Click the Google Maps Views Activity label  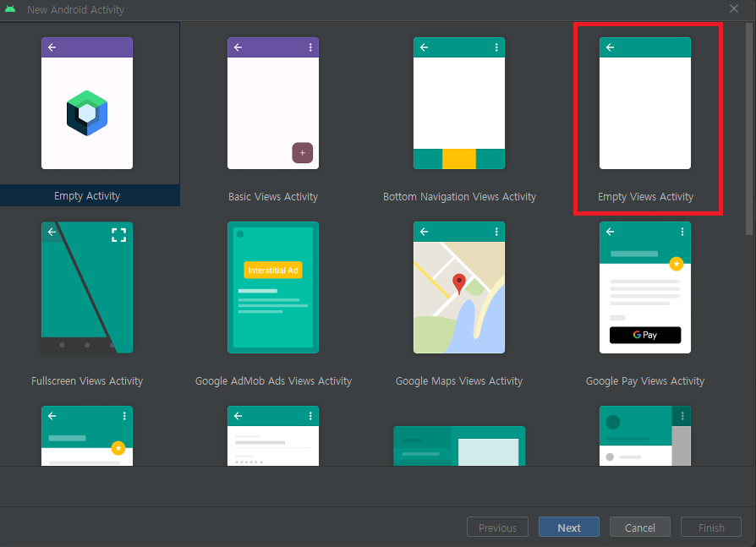tap(459, 380)
